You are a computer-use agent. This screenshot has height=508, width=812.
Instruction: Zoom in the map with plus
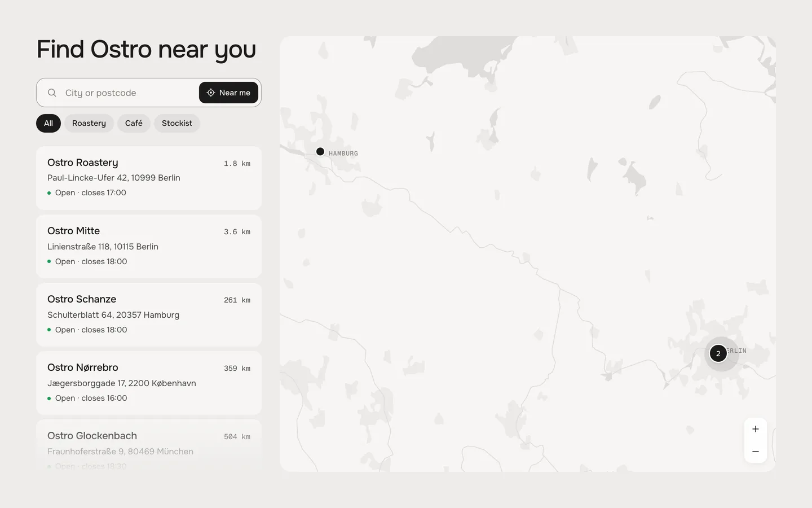(x=756, y=429)
